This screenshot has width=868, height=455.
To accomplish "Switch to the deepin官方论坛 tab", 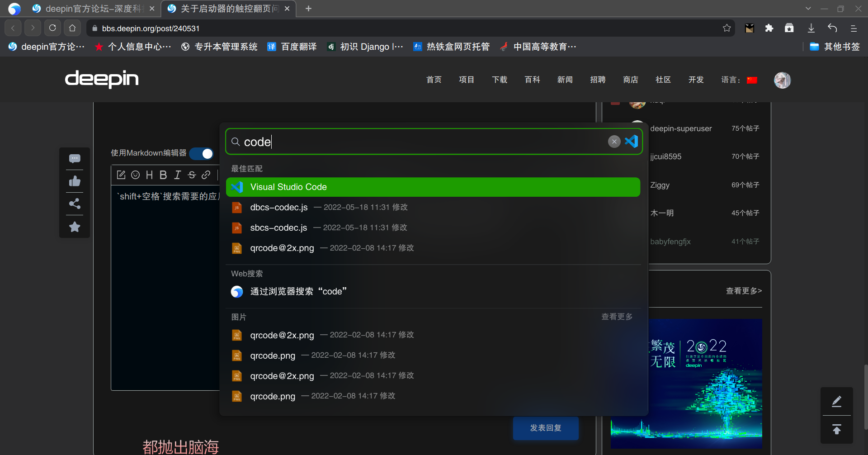I will (93, 9).
